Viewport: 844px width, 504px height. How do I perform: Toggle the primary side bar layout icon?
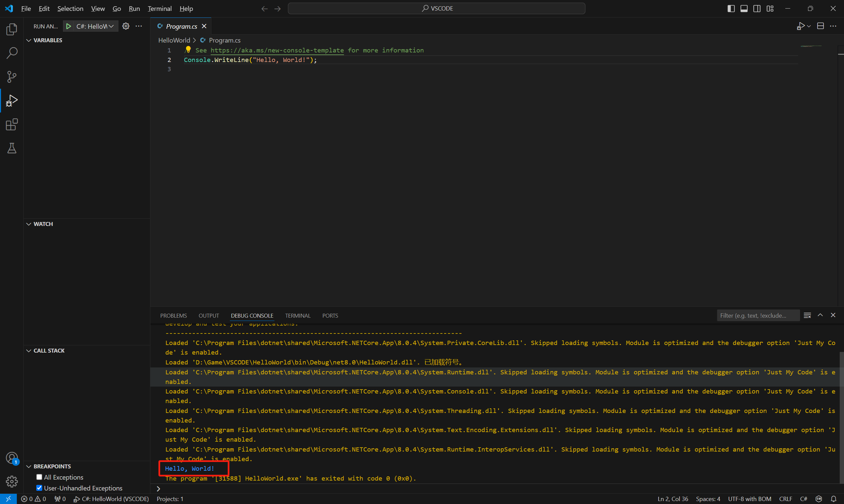pyautogui.click(x=731, y=9)
